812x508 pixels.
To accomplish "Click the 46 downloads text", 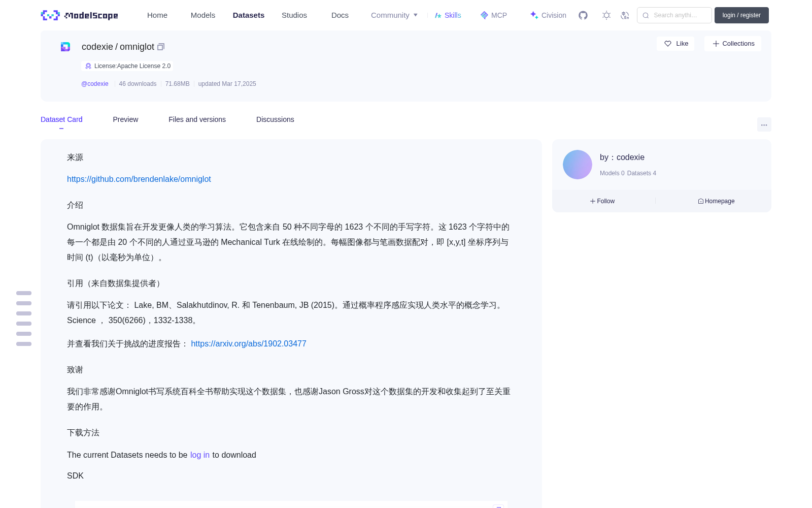I will pyautogui.click(x=138, y=84).
